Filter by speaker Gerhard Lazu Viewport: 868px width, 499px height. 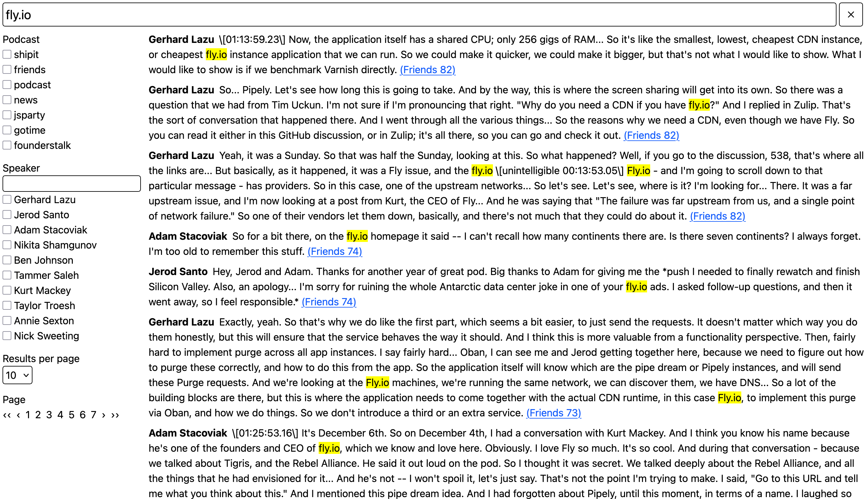pos(7,199)
